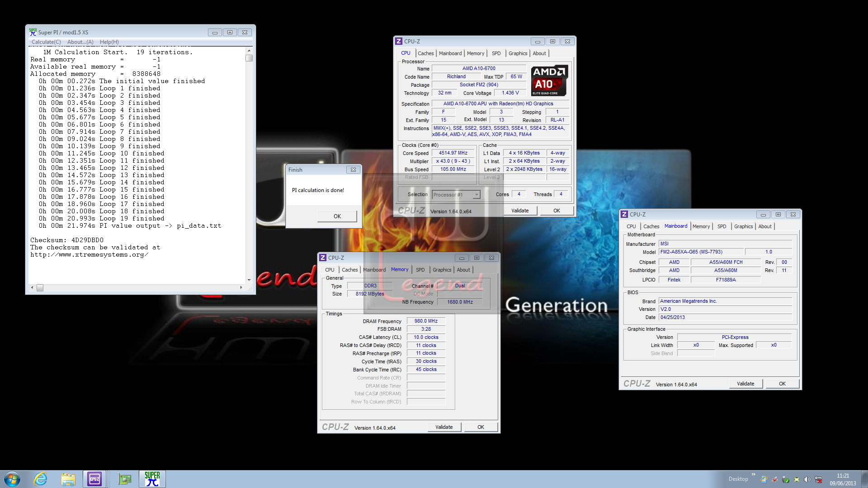Viewport: 868px width, 488px height.
Task: Click the CPU-Z taskbar icon
Action: point(94,479)
